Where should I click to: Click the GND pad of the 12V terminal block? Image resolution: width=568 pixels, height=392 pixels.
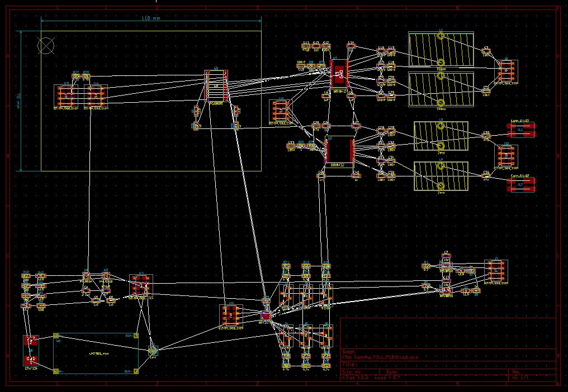pyautogui.click(x=30, y=360)
